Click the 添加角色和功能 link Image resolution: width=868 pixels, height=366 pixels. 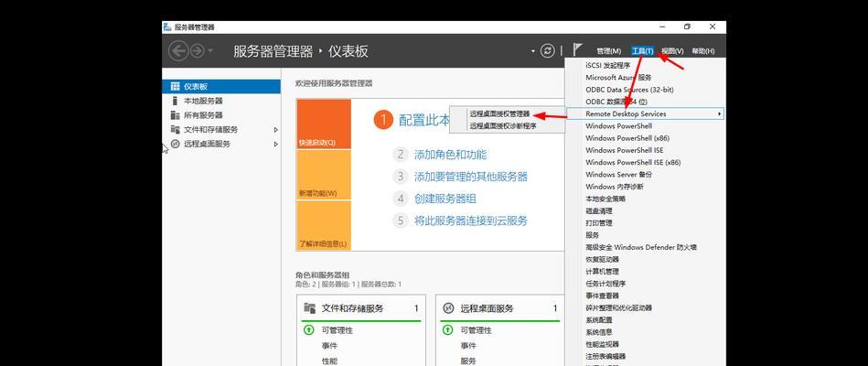pos(451,155)
